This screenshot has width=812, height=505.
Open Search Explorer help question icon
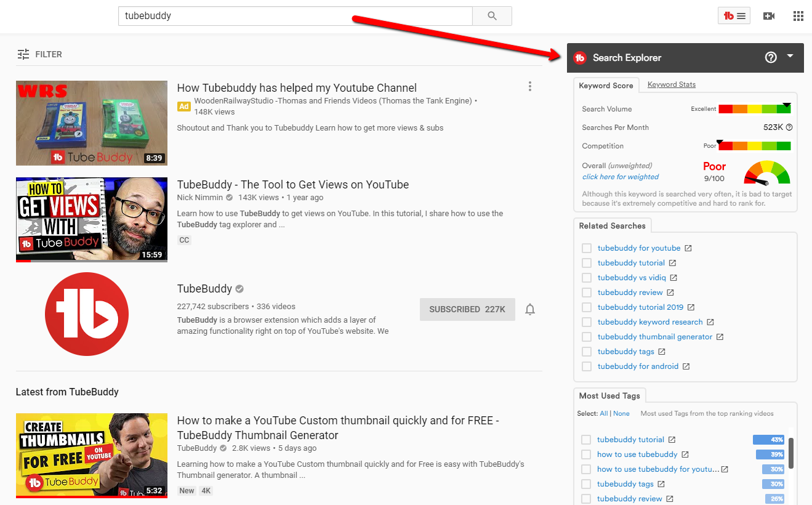pos(771,57)
